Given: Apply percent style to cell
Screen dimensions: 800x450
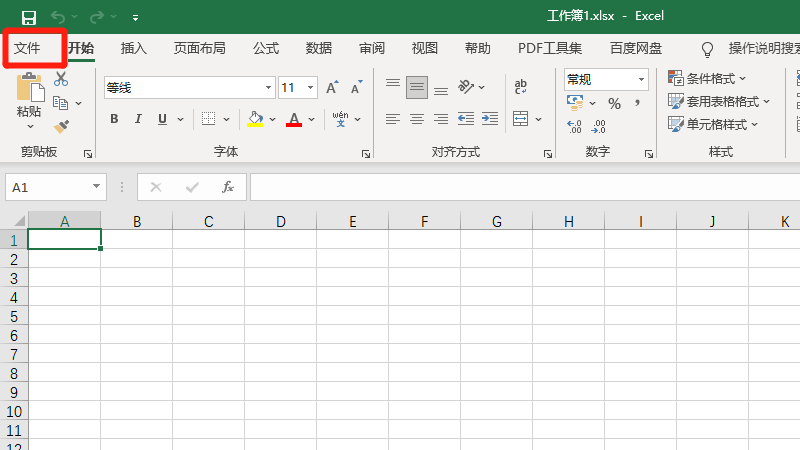Looking at the screenshot, I should click(x=614, y=103).
